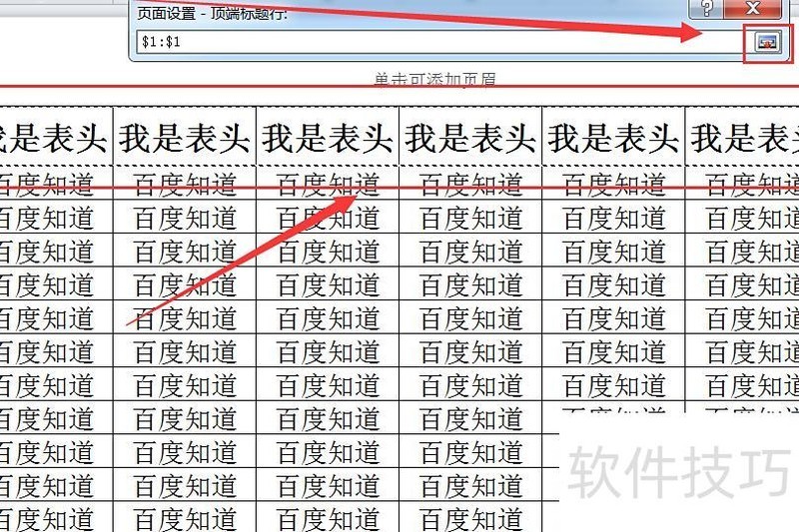Select '百度知道' in first data row, fourth column

point(470,184)
